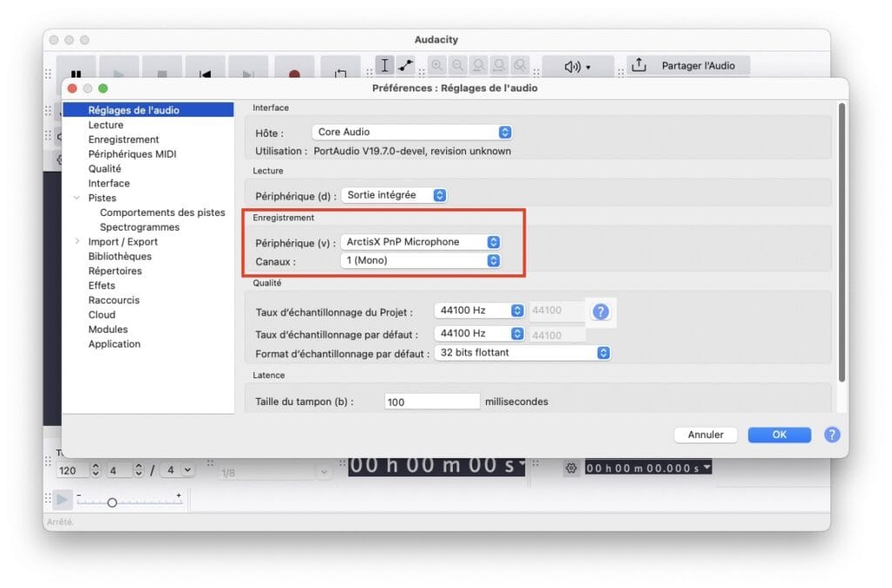Viewport: 892px width, 588px height.
Task: Select Périphériques MIDI in the sidebar
Action: click(132, 154)
